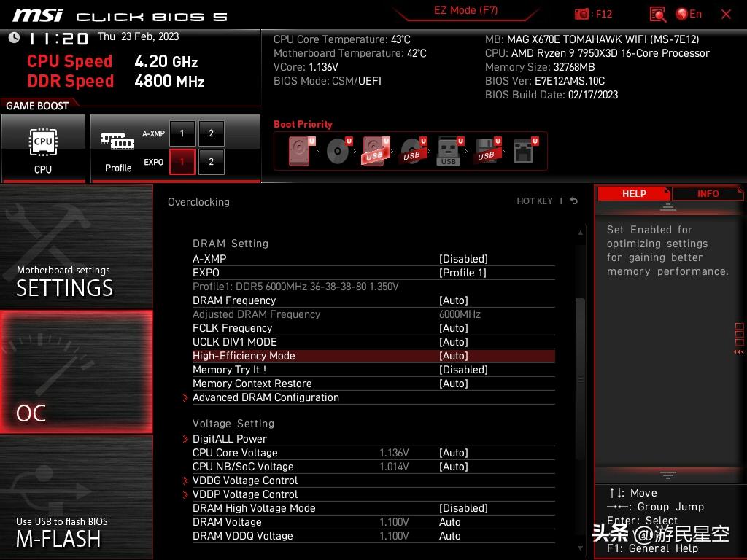Click the CD/DVD drive icon in Boot Priority
The width and height of the screenshot is (747, 560).
[x=336, y=151]
